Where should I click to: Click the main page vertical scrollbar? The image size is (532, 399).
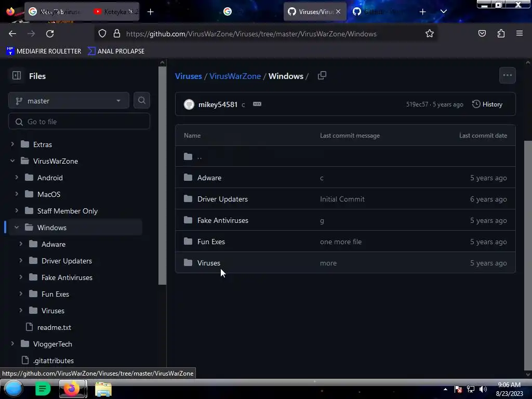[x=528, y=255]
